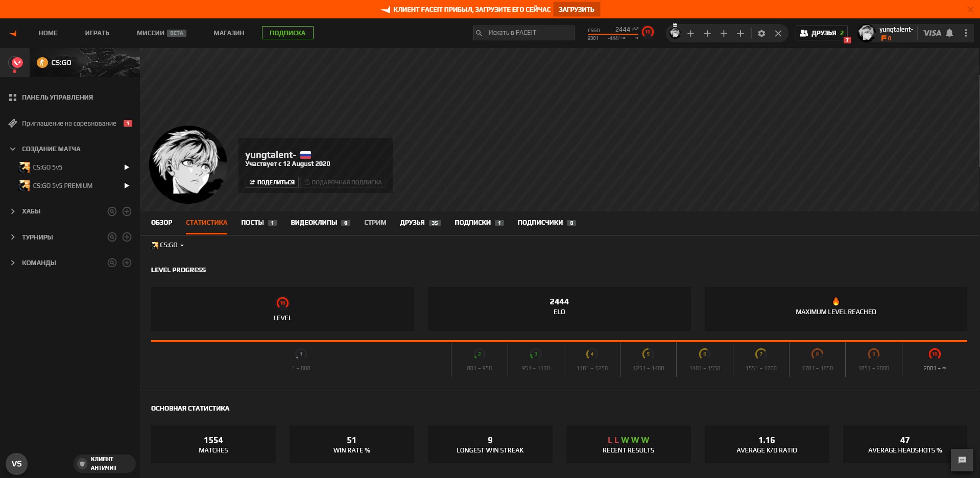Viewport: 980px width, 478px height.
Task: Open party settings gear icon
Action: [x=761, y=33]
